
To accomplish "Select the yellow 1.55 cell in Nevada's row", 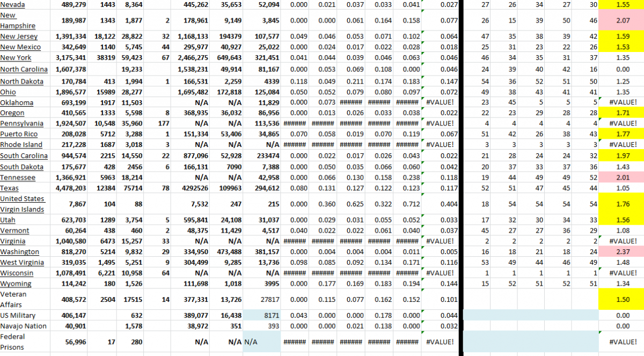I will coord(623,5).
